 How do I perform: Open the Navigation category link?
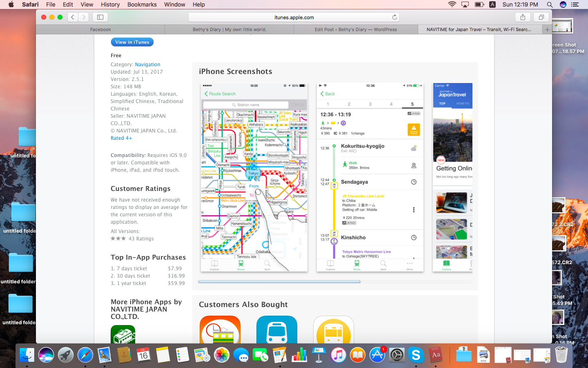[147, 65]
